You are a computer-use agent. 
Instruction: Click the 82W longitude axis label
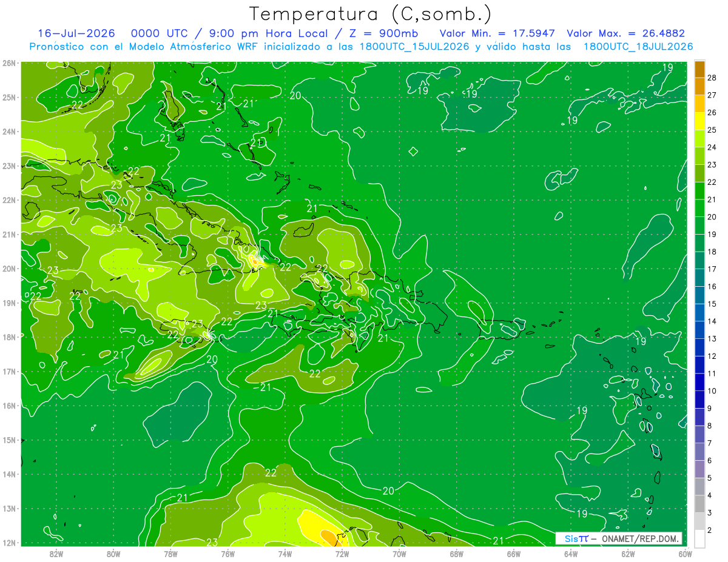[x=56, y=553]
